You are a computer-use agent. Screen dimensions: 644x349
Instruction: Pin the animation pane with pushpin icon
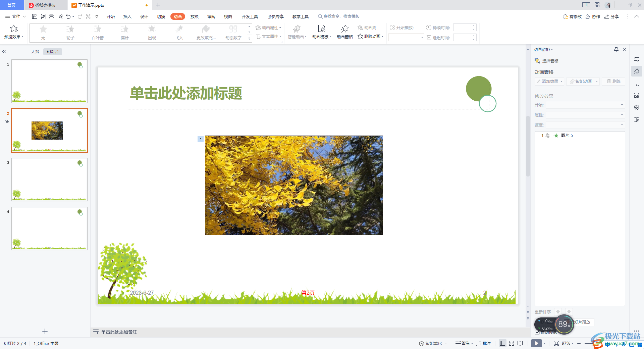pyautogui.click(x=616, y=49)
